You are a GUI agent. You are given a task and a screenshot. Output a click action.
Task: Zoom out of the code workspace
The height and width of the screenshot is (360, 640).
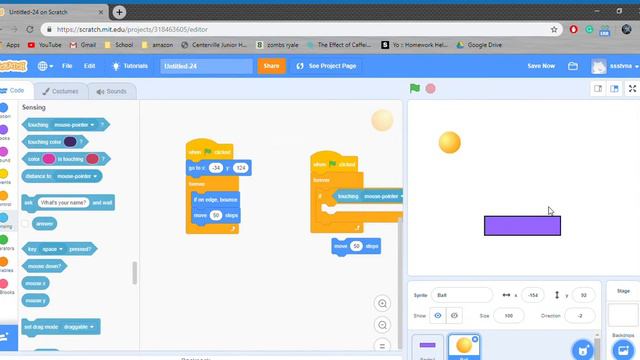point(382,325)
